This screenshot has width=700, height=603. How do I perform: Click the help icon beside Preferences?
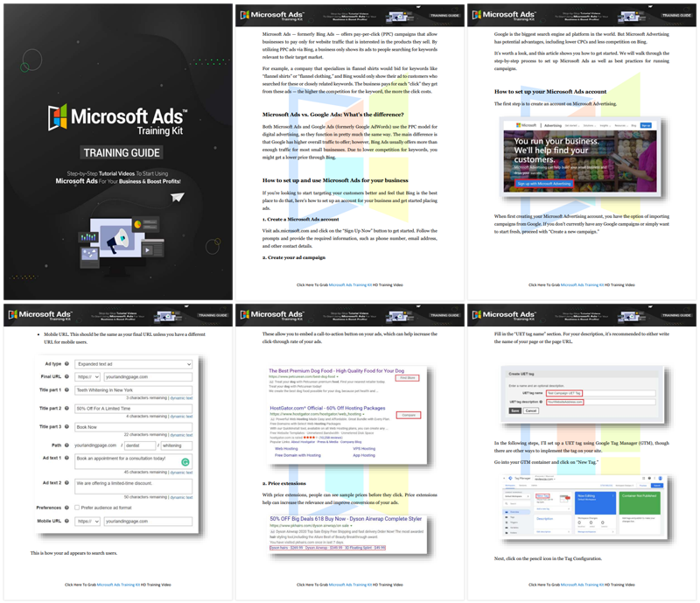coord(67,508)
